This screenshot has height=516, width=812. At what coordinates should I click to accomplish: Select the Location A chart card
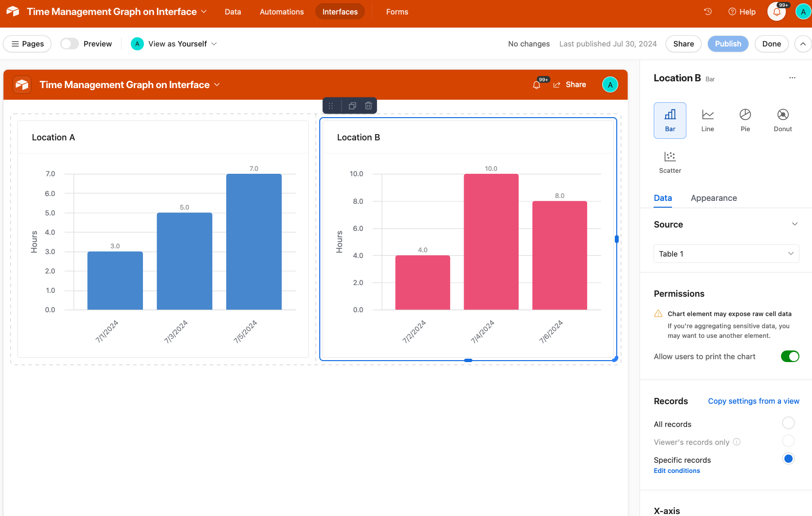click(163, 239)
